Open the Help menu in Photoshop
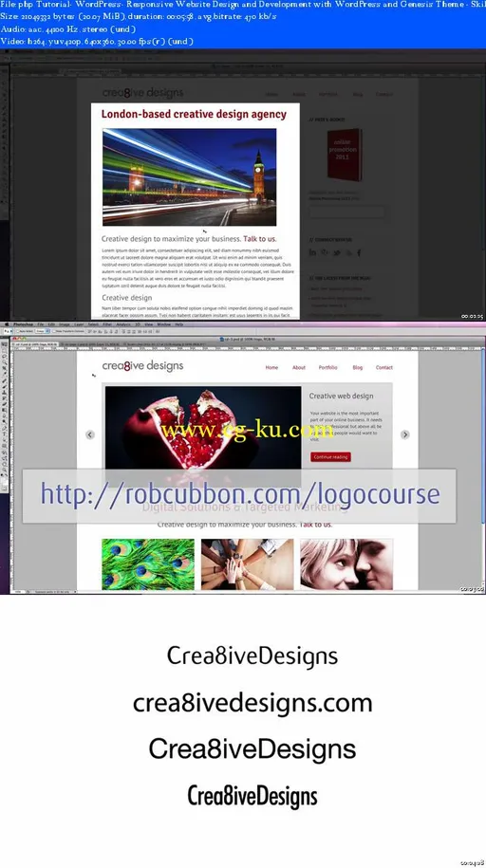This screenshot has height=868, width=486. [178, 323]
